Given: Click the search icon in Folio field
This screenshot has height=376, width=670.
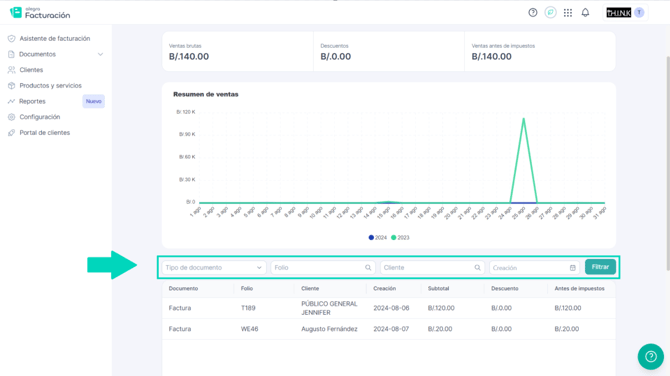Looking at the screenshot, I should click(x=368, y=267).
